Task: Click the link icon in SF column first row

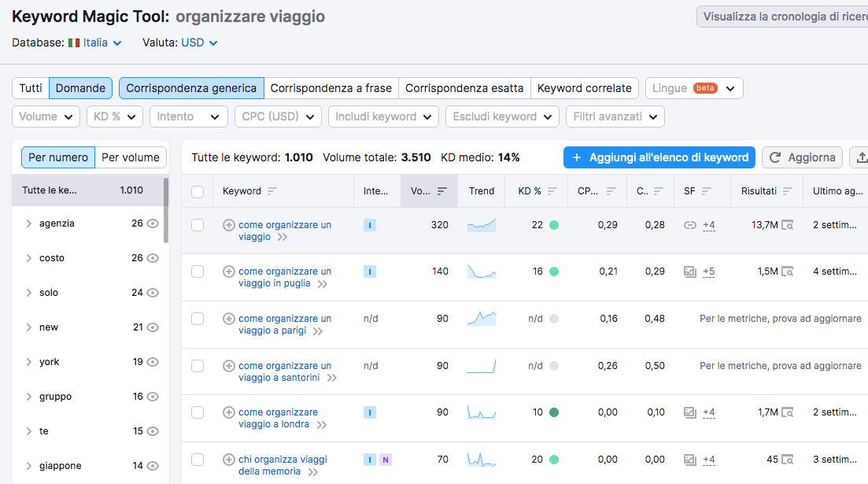Action: tap(690, 225)
